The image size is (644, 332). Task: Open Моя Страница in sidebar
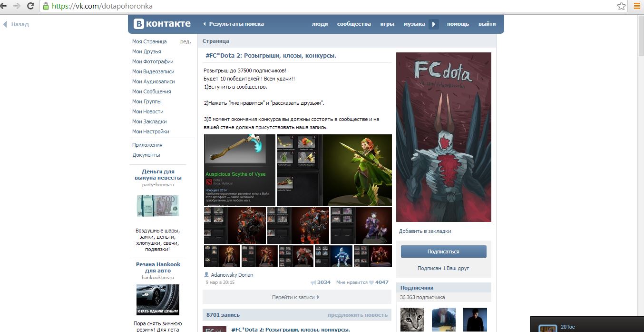coord(149,41)
